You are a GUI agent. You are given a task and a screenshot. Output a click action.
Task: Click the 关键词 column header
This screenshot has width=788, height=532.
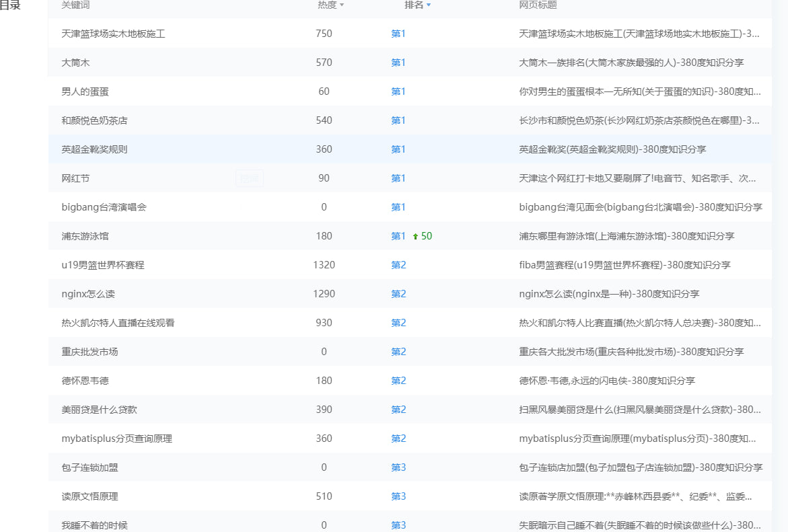[75, 5]
